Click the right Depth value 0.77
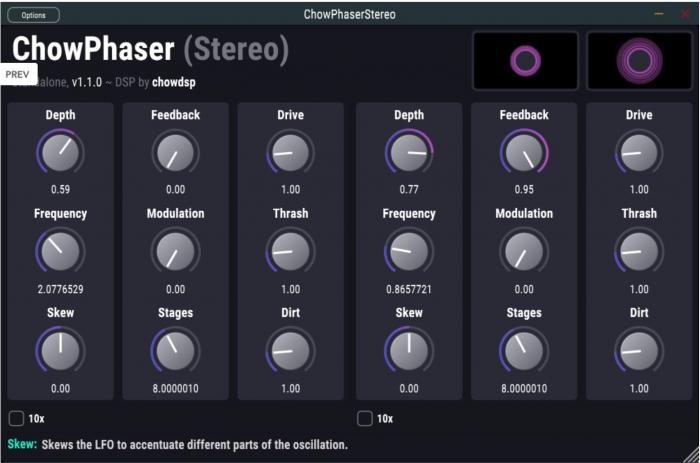 (408, 189)
